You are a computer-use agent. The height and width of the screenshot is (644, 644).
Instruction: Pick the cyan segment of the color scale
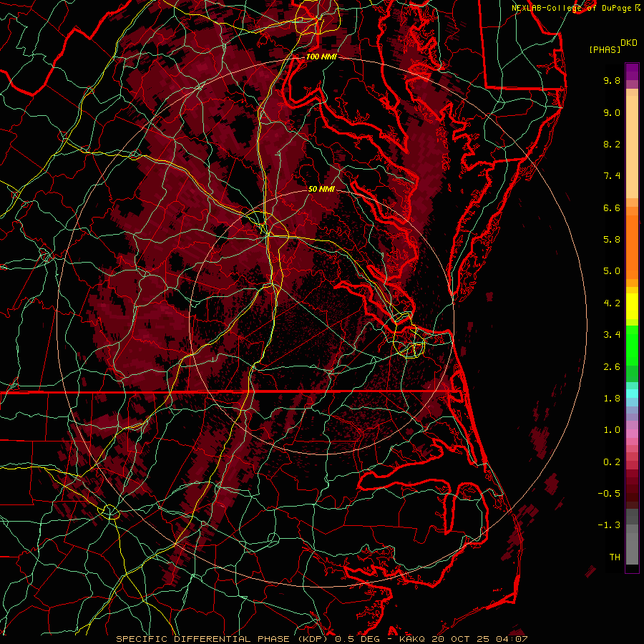click(632, 394)
